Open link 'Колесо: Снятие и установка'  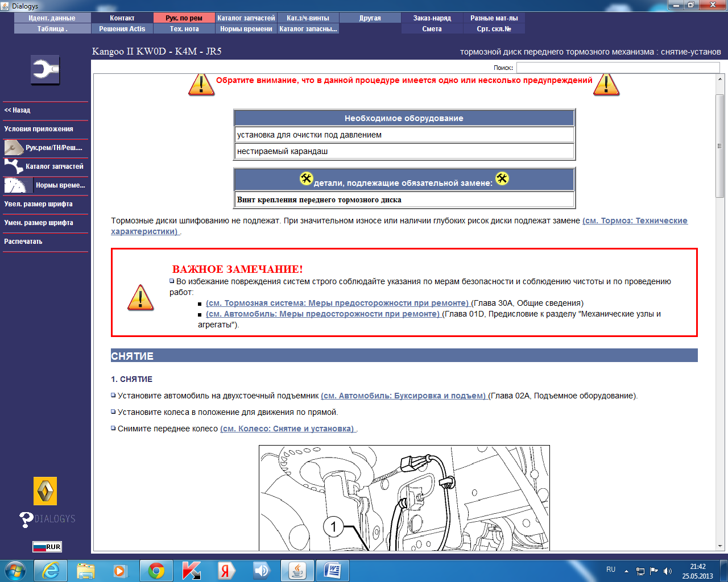click(288, 429)
